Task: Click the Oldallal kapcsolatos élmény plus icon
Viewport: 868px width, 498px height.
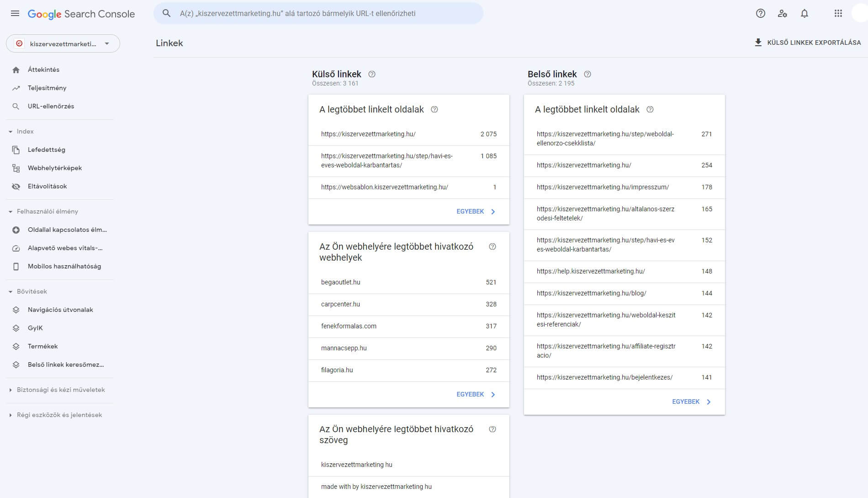Action: pyautogui.click(x=16, y=230)
